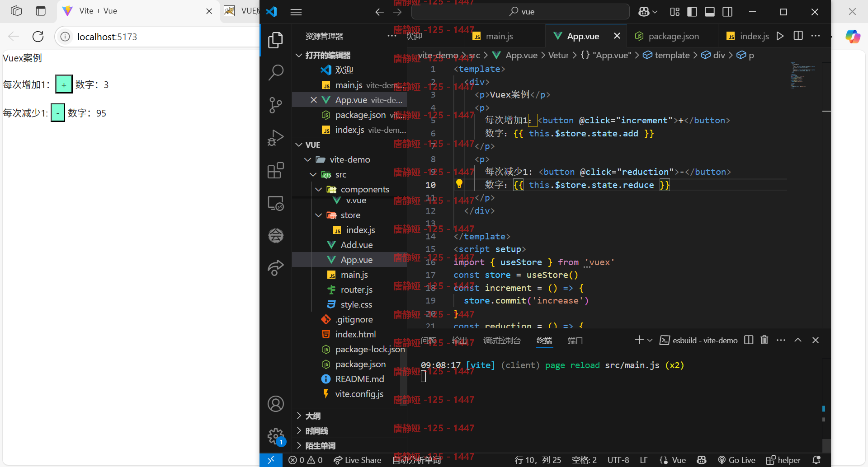Open the new terminal profile dropdown
868x467 pixels.
pyautogui.click(x=650, y=340)
